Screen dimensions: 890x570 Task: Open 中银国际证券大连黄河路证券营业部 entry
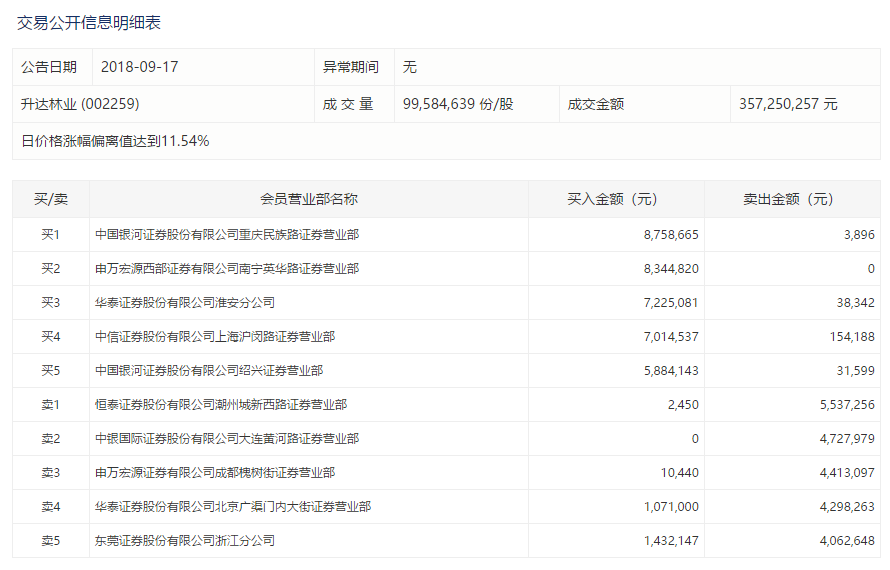(x=226, y=439)
